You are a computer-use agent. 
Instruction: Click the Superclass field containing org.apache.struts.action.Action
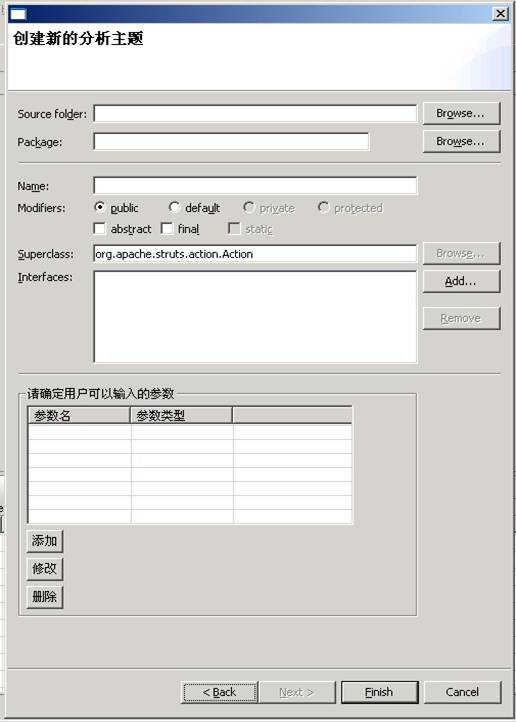pyautogui.click(x=255, y=254)
